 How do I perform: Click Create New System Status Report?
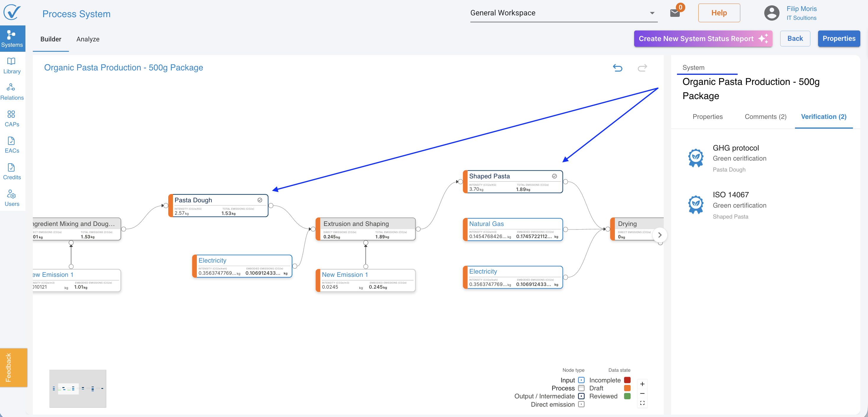coord(703,38)
